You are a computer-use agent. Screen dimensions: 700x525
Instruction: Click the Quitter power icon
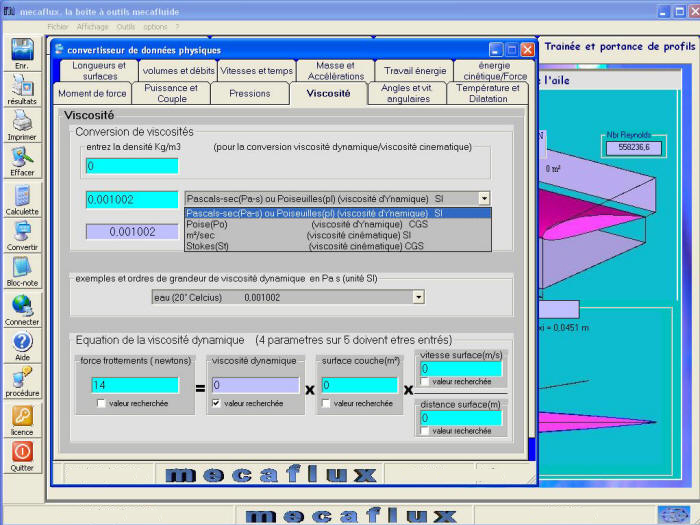[x=22, y=452]
